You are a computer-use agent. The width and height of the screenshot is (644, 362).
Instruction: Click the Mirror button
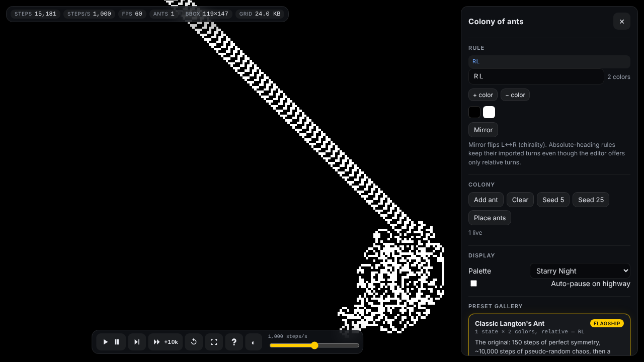(483, 130)
